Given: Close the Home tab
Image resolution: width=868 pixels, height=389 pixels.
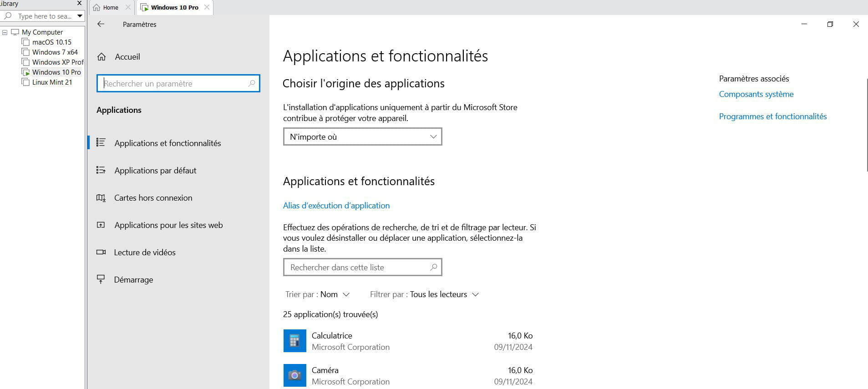Looking at the screenshot, I should click(128, 7).
